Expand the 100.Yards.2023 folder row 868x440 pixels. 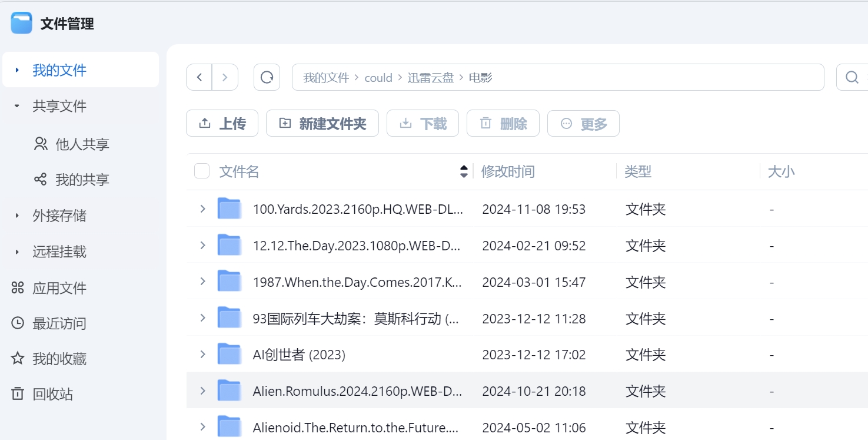[x=202, y=209]
